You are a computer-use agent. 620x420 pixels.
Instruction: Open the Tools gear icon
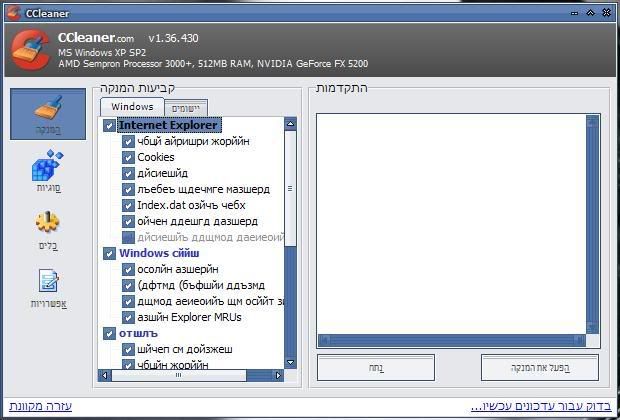[47, 222]
